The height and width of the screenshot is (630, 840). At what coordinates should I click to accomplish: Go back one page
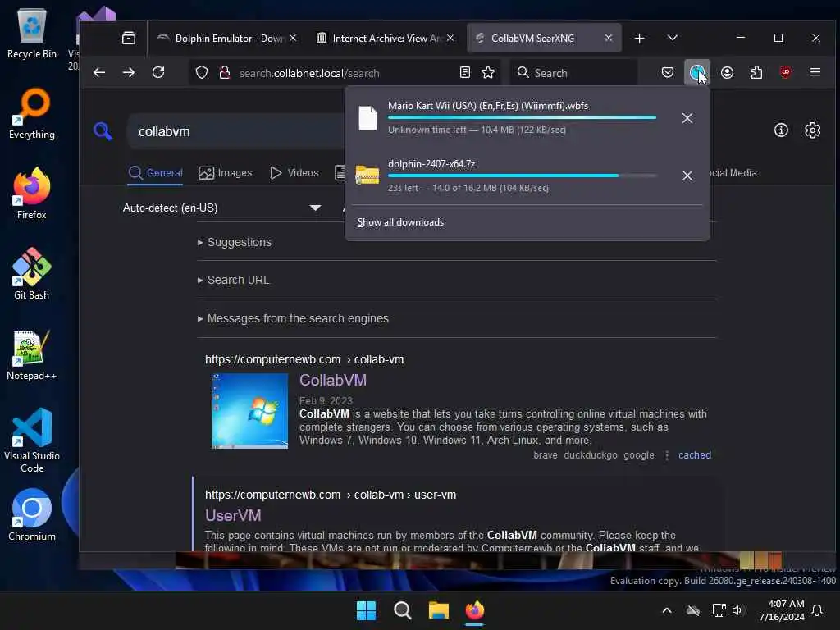(x=99, y=72)
